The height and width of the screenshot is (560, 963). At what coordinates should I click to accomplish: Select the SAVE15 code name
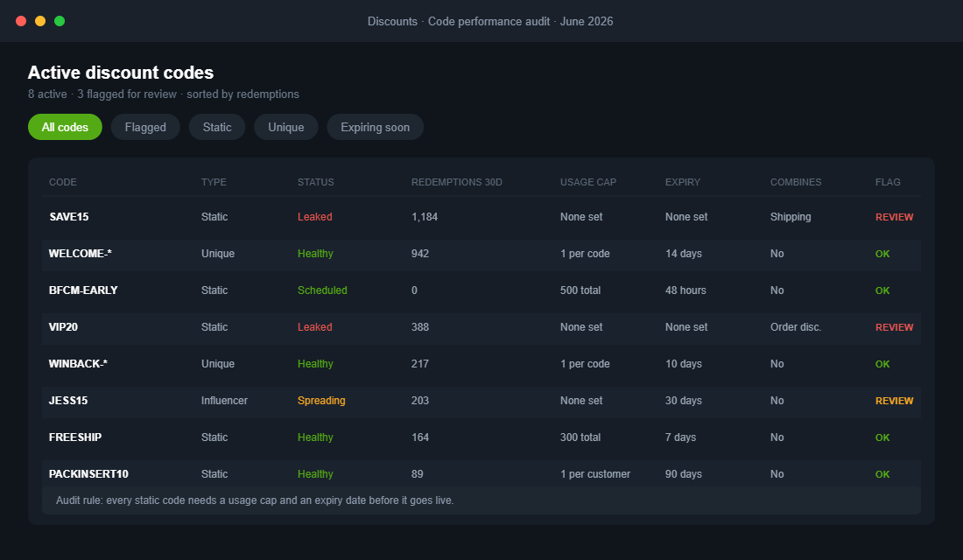pyautogui.click(x=69, y=217)
